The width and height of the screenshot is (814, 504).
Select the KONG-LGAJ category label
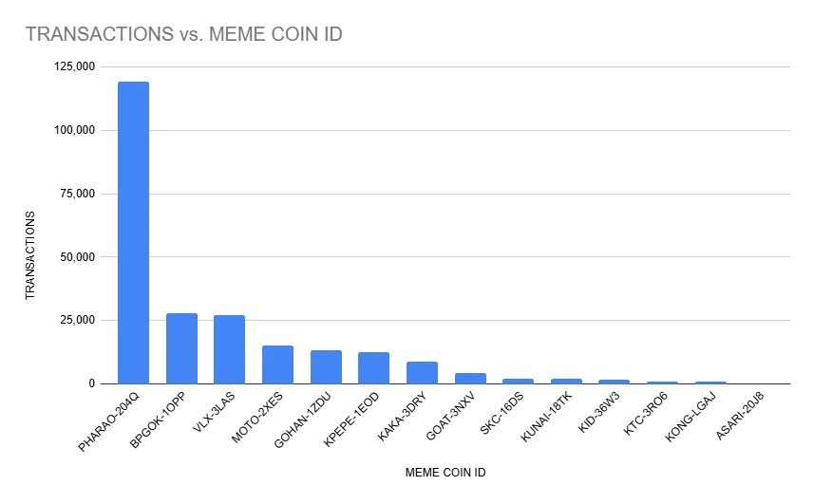pyautogui.click(x=691, y=417)
